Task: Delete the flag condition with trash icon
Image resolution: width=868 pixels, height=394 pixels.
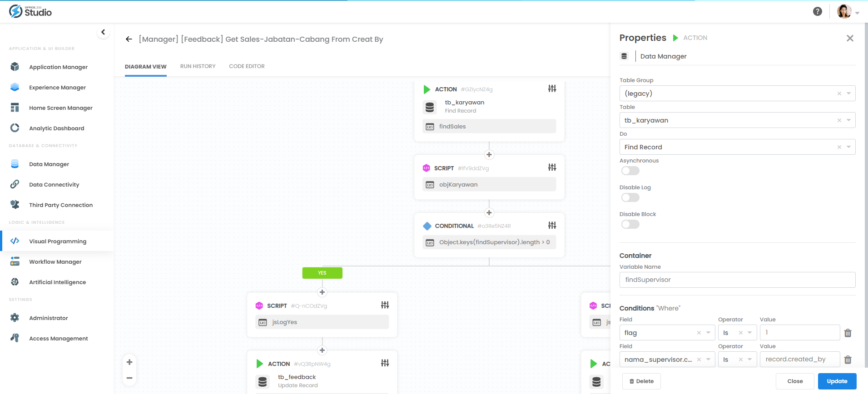Action: tap(848, 333)
